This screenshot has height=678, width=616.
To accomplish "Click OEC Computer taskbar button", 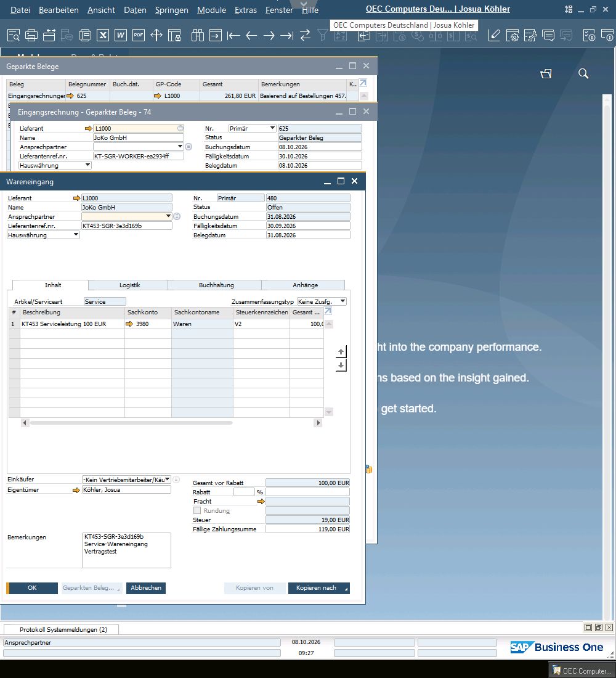I will coord(582,671).
